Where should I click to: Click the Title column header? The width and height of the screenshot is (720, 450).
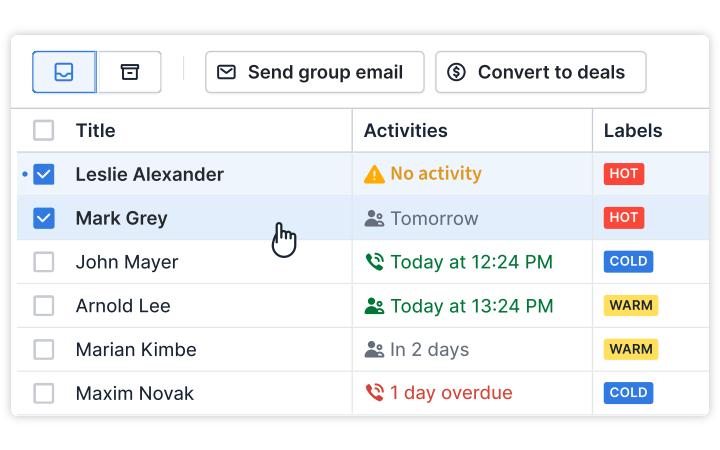point(96,130)
